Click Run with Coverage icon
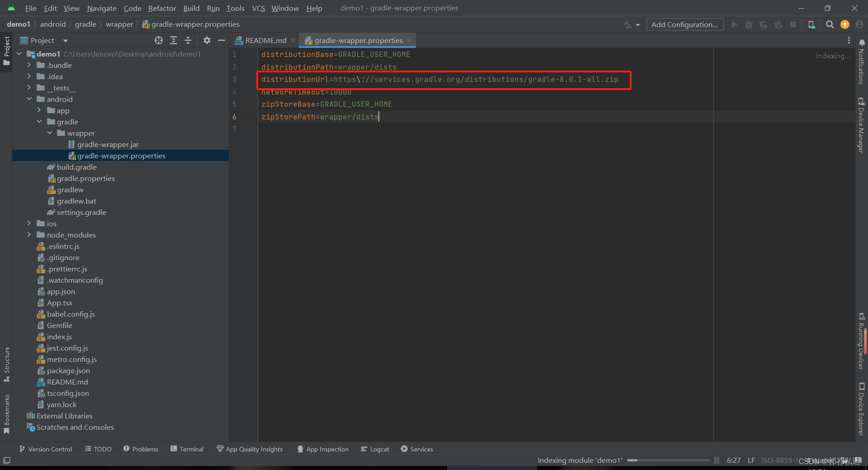This screenshot has width=868, height=470. click(764, 24)
